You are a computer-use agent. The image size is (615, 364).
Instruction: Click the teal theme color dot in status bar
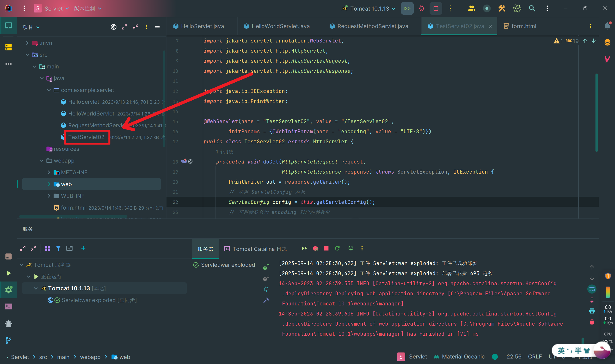pos(495,357)
